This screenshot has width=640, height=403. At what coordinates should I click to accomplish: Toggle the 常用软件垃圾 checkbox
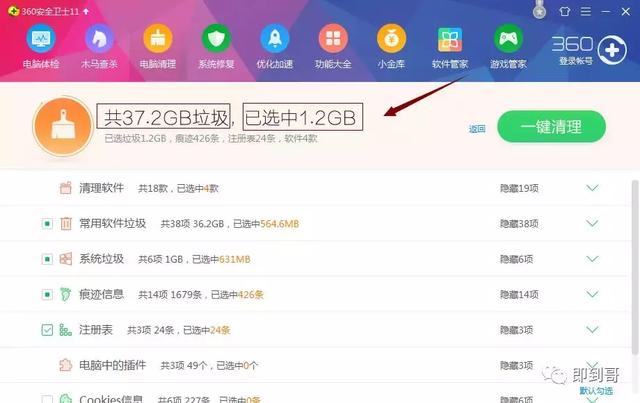[x=47, y=224]
